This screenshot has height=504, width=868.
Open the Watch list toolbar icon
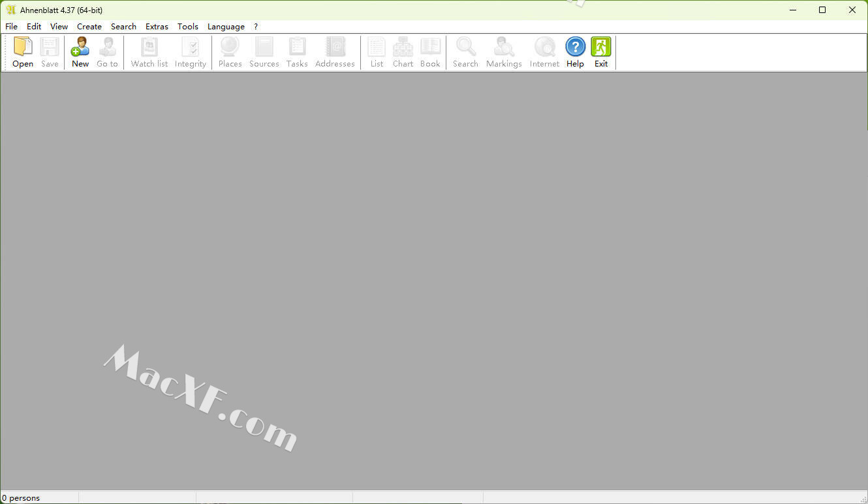click(x=149, y=48)
